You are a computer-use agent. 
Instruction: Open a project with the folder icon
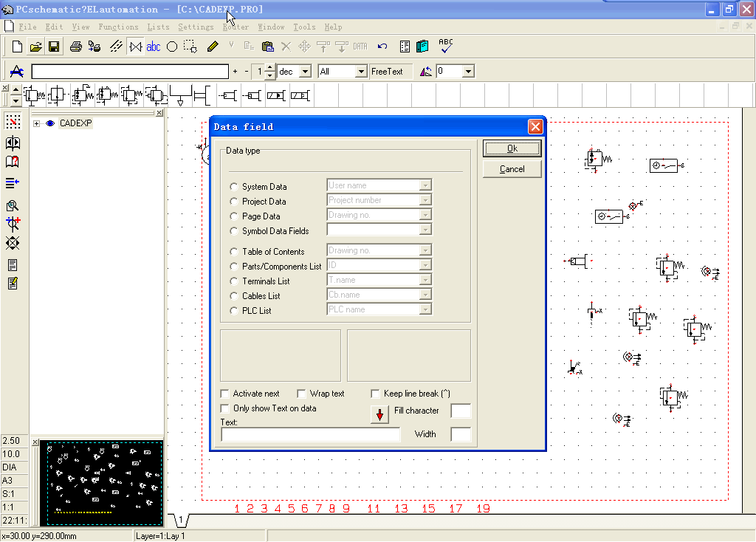pyautogui.click(x=35, y=47)
